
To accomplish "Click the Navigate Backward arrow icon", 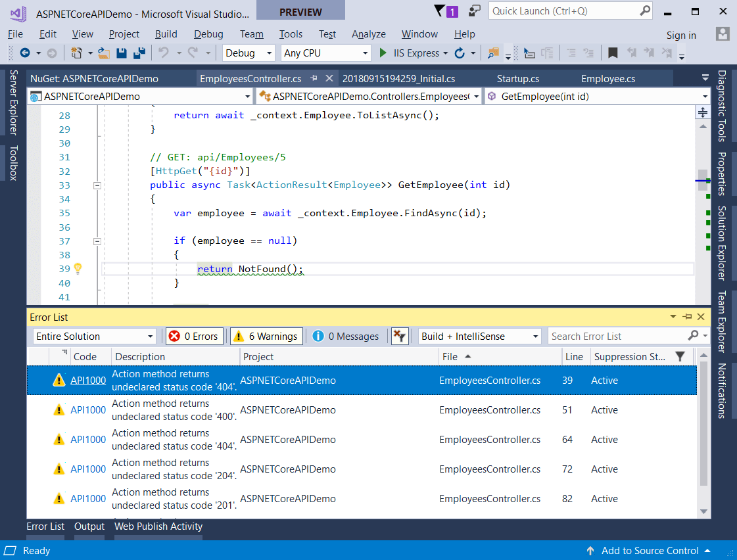I will coord(25,53).
